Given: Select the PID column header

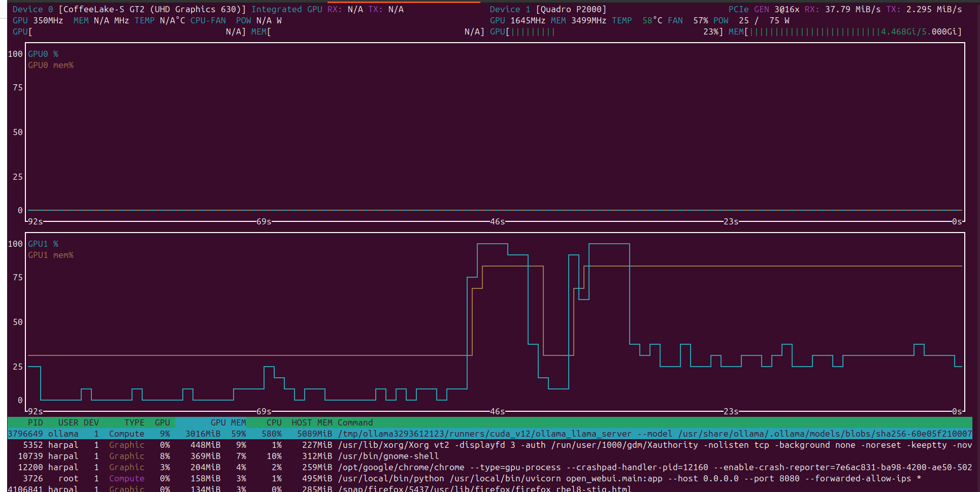Looking at the screenshot, I should 32,422.
